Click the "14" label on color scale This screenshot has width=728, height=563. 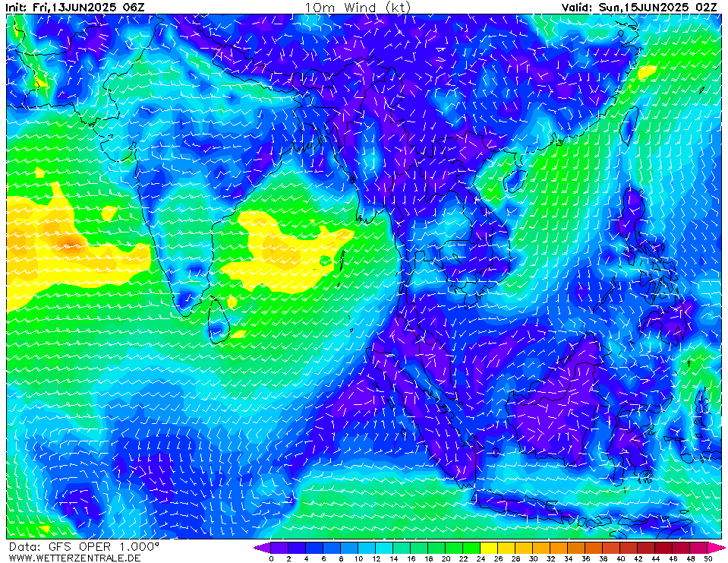pyautogui.click(x=393, y=558)
